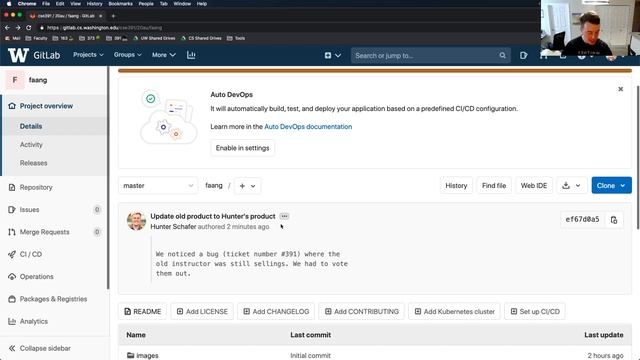Open the master branch selector
Image resolution: width=640 pixels, height=360 pixels.
pos(158,186)
